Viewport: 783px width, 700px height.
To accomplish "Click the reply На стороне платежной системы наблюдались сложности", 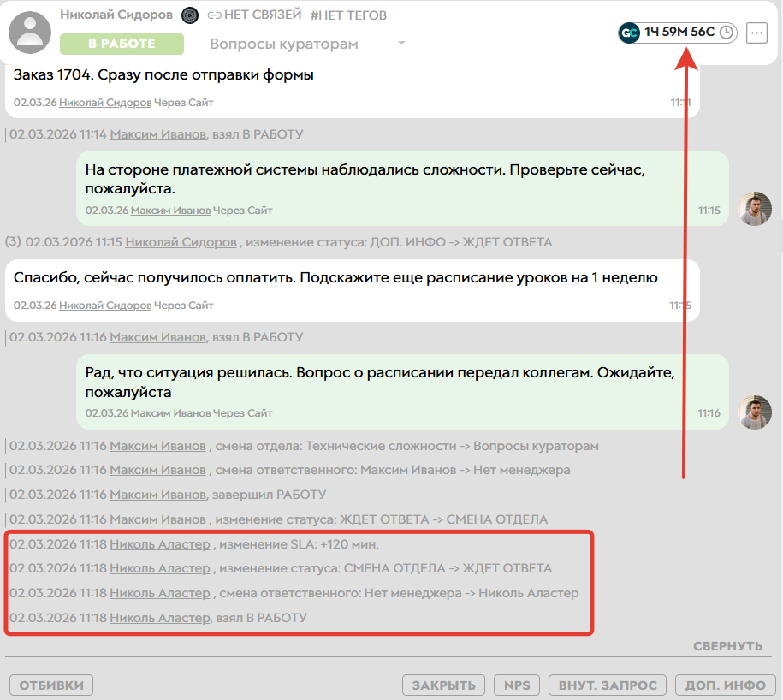I will tap(365, 179).
